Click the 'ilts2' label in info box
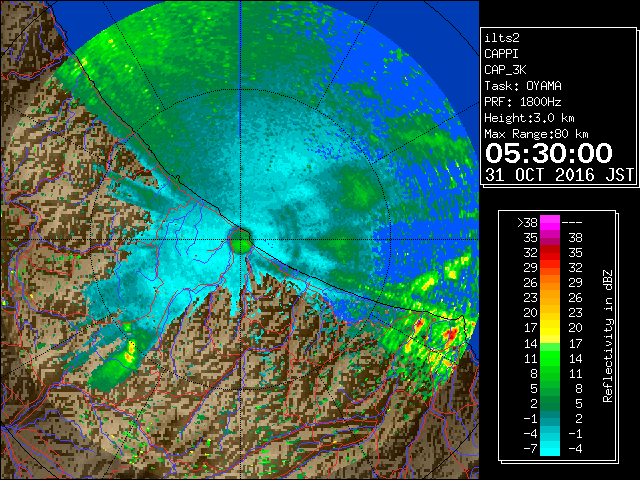 [502, 38]
